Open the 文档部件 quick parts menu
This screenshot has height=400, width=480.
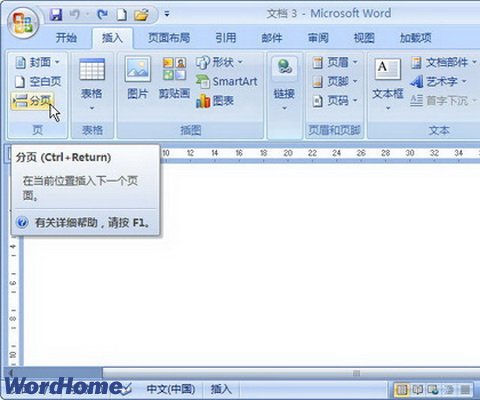443,62
